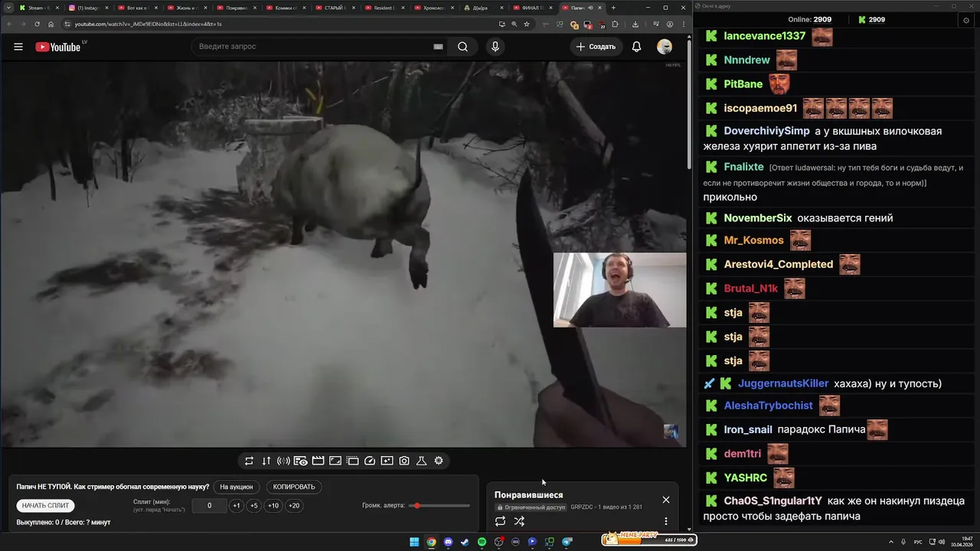Switch to the Комики browser tab
This screenshot has height=551, width=980.
click(285, 8)
